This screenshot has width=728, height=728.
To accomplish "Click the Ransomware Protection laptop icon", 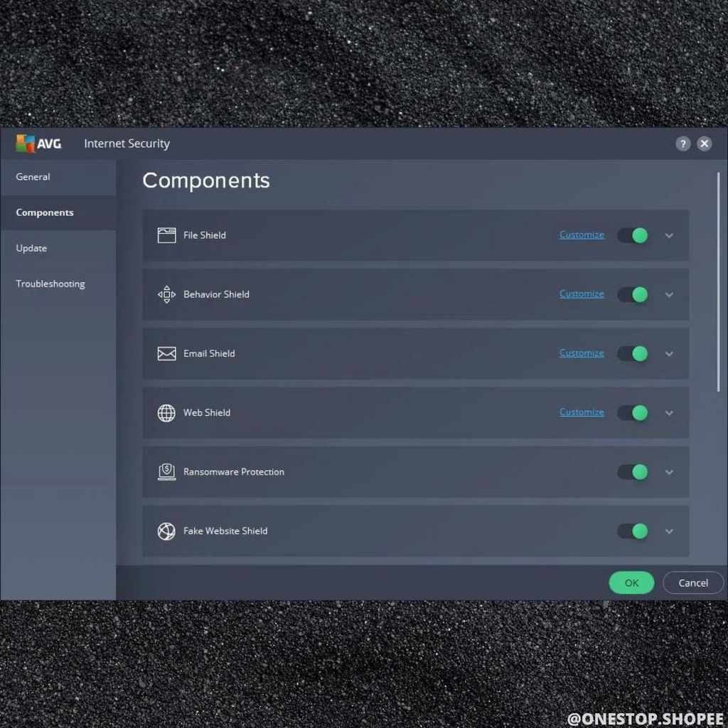I will coord(166,472).
